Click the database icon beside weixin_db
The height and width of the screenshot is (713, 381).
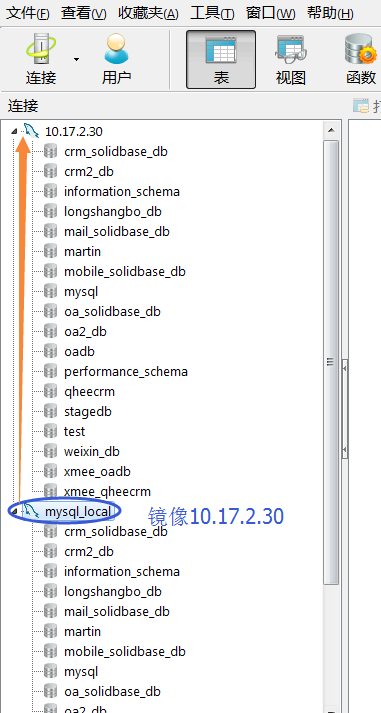tap(50, 451)
